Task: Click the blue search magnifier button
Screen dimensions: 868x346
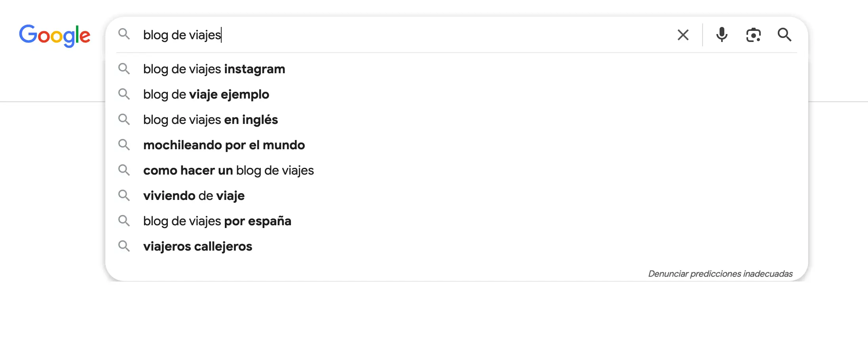Action: 784,35
